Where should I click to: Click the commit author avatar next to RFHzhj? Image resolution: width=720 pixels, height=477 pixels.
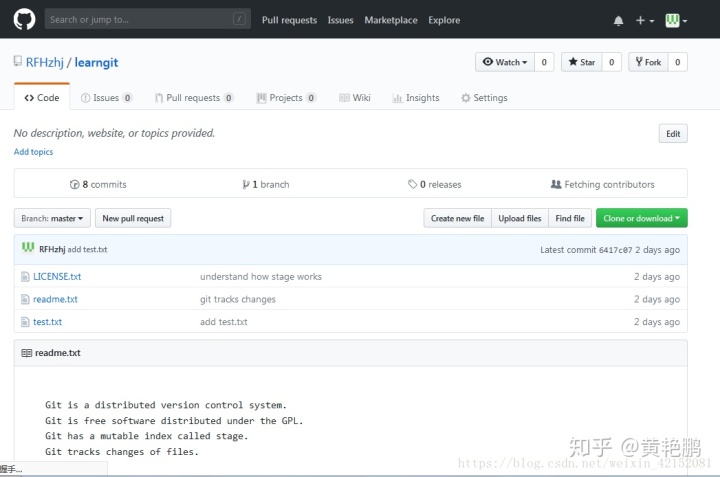pos(28,248)
